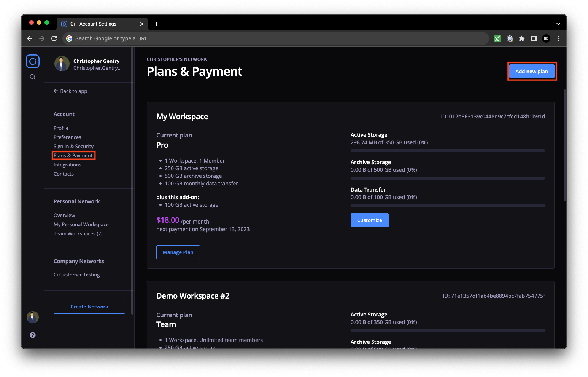Click the Add new plan button
Screen dimensions: 588x377
(x=532, y=71)
